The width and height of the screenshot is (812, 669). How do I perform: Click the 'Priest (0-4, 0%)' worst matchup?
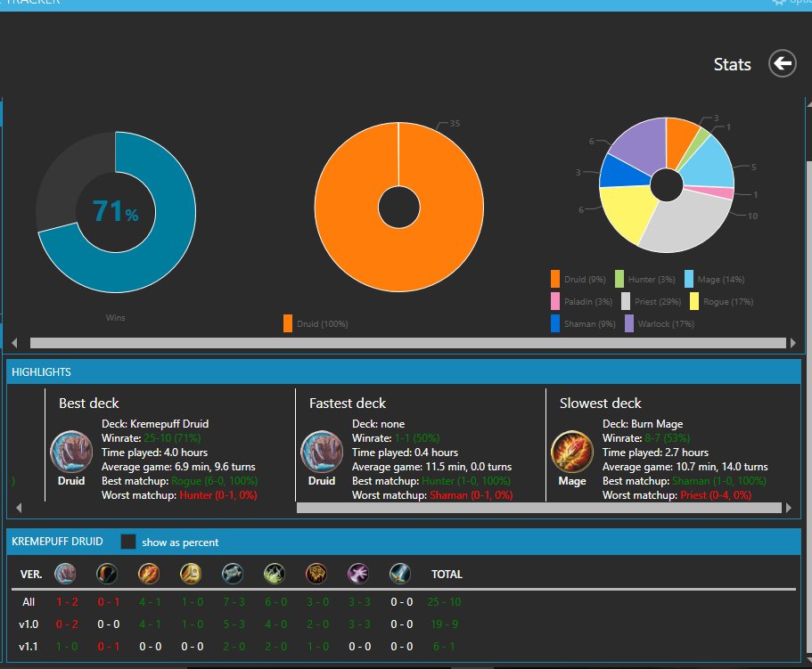(716, 495)
